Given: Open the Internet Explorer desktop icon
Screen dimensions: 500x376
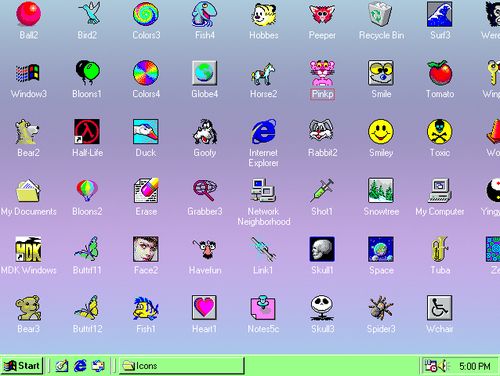Looking at the screenshot, I should (263, 131).
